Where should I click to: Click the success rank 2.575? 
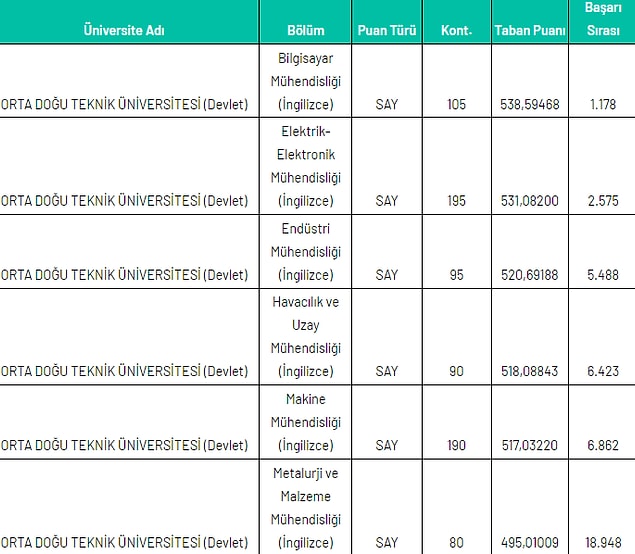[603, 200]
